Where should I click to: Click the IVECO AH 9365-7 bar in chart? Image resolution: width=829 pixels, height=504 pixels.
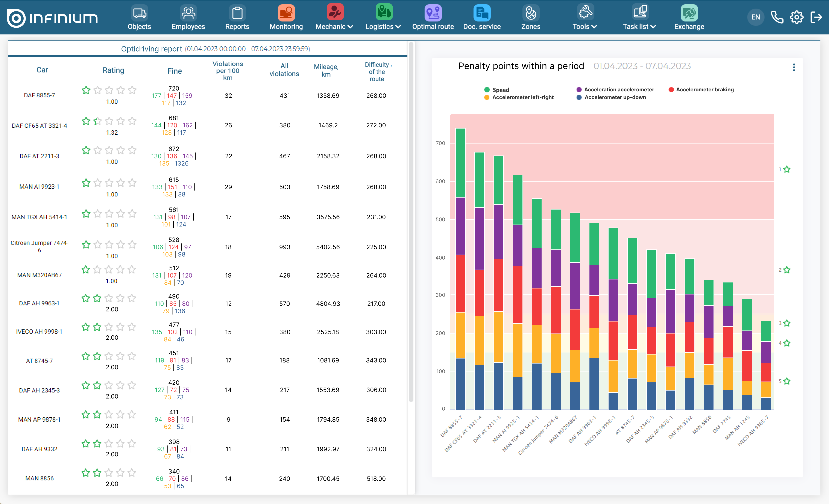coord(766,365)
